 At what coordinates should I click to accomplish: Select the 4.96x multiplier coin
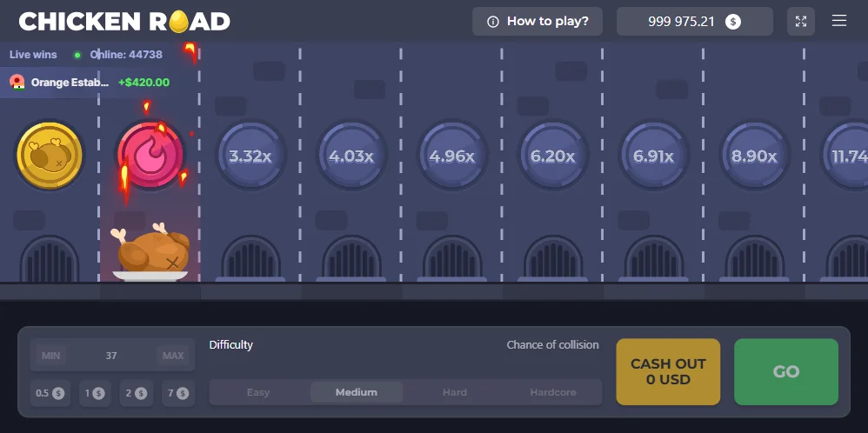[x=451, y=157]
